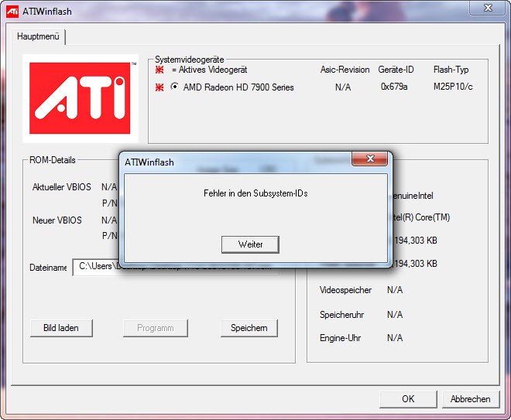Image resolution: width=511 pixels, height=420 pixels.
Task: Click the N/A value next to Speicheruhr
Action: coord(395,315)
